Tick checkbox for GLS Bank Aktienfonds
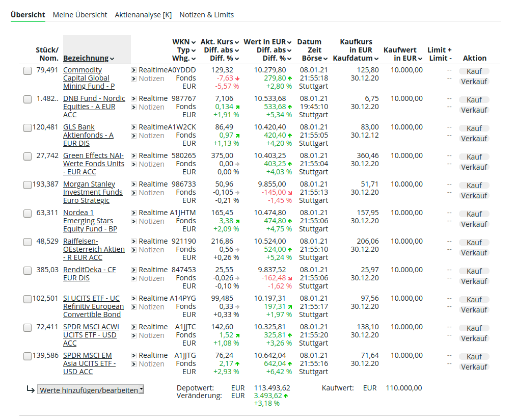516x420 pixels. tap(28, 128)
